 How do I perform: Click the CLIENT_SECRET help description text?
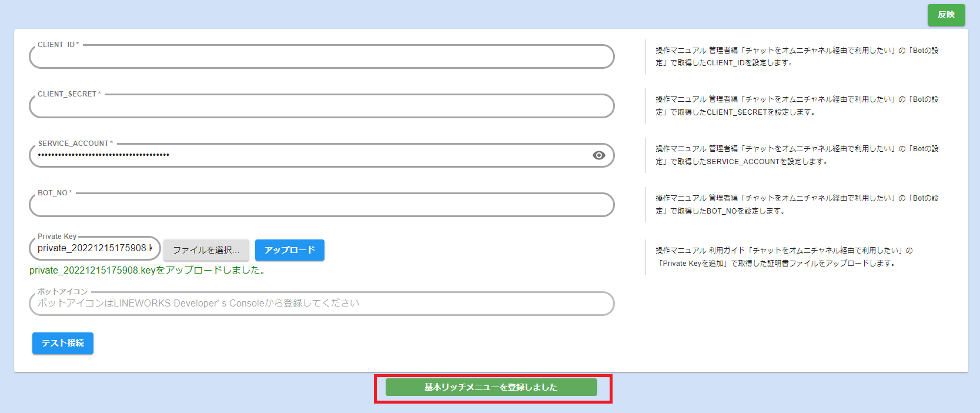pos(797,106)
